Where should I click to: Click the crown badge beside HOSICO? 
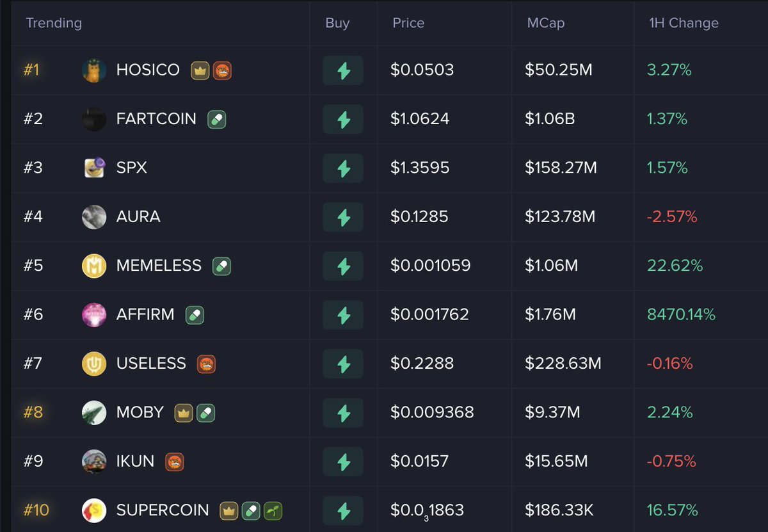[200, 70]
